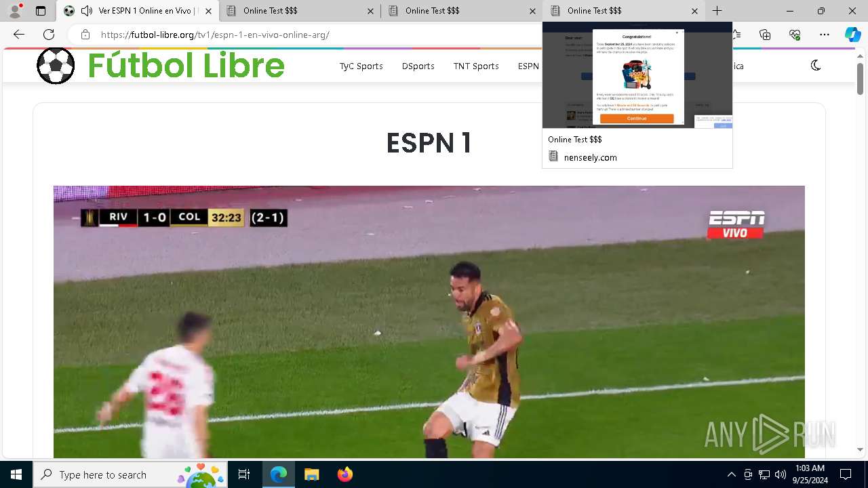Open the network status tray icon

pos(764,474)
